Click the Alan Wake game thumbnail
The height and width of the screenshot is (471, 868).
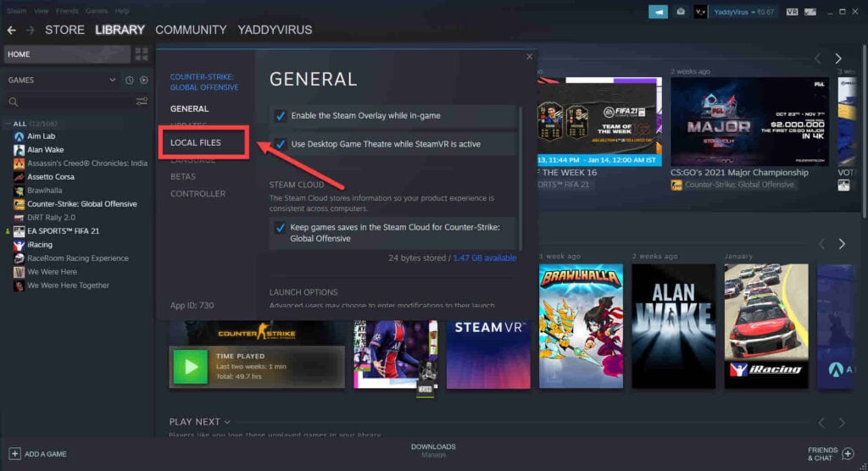pos(673,326)
